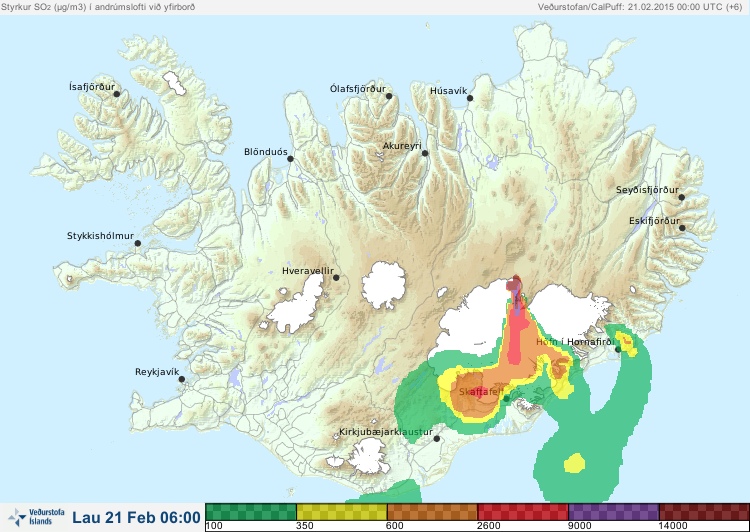This screenshot has width=750, height=532.
Task: Click the Akureyri location dot
Action: coord(425,153)
